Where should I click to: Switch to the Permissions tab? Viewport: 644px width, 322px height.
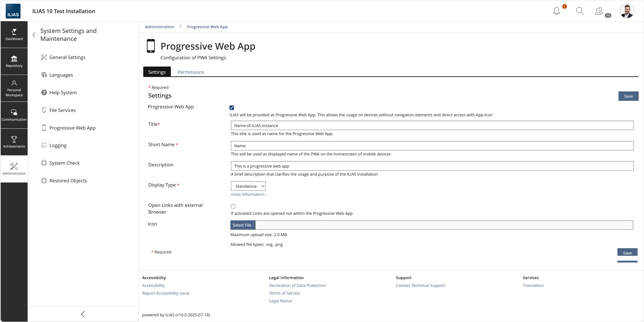(191, 72)
